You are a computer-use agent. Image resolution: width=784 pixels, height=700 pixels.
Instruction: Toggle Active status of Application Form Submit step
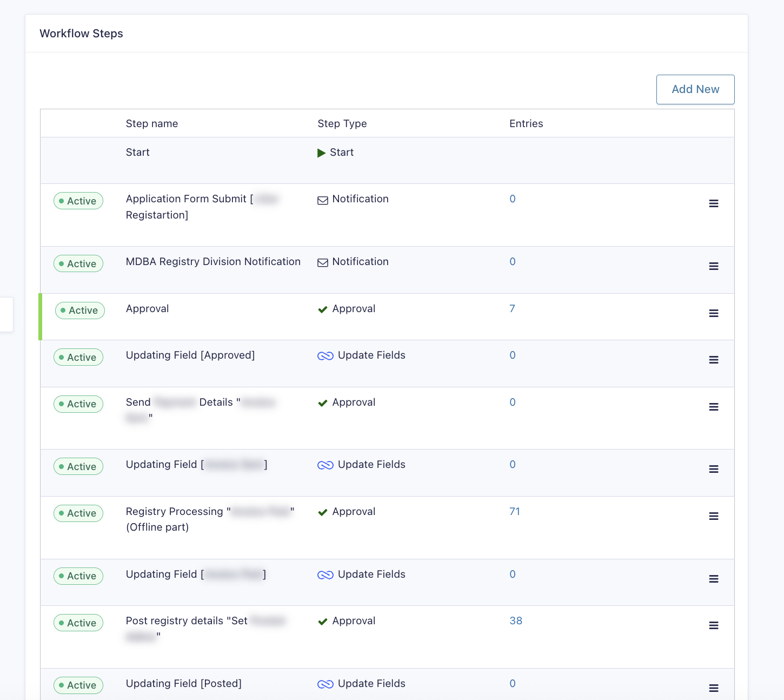78,201
